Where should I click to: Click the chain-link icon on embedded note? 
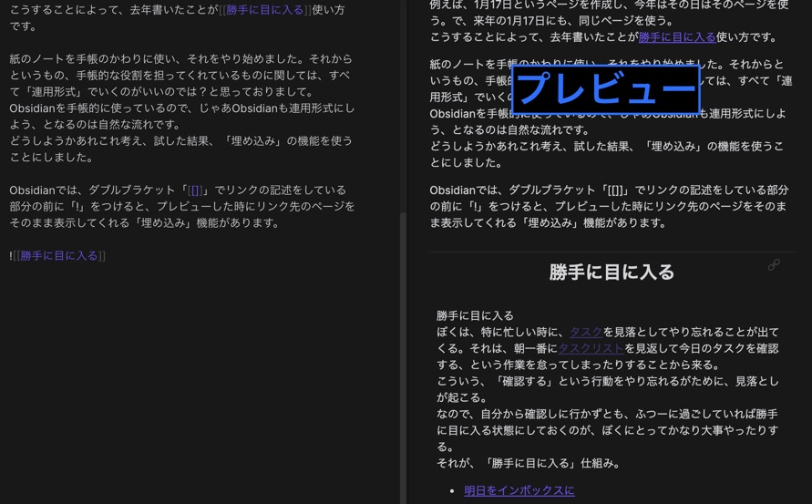tap(774, 265)
